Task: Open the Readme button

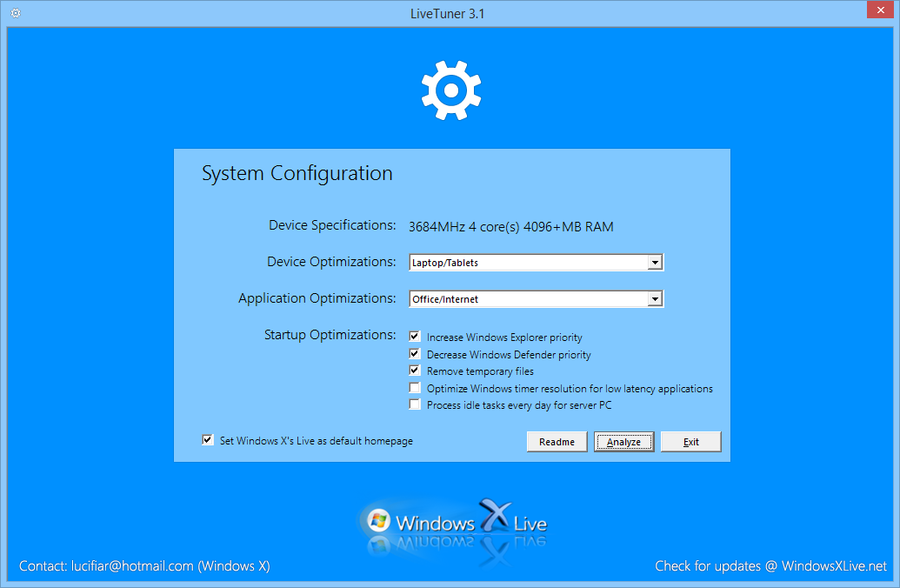Action: point(557,442)
